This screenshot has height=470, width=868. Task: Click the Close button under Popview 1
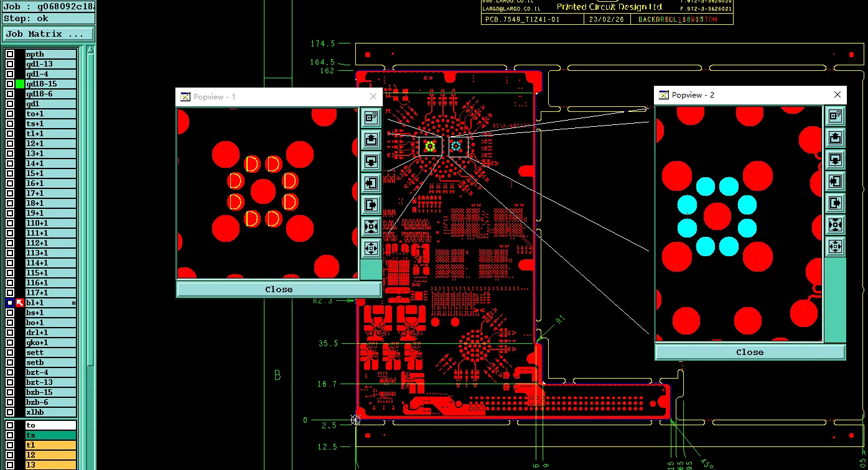[279, 289]
